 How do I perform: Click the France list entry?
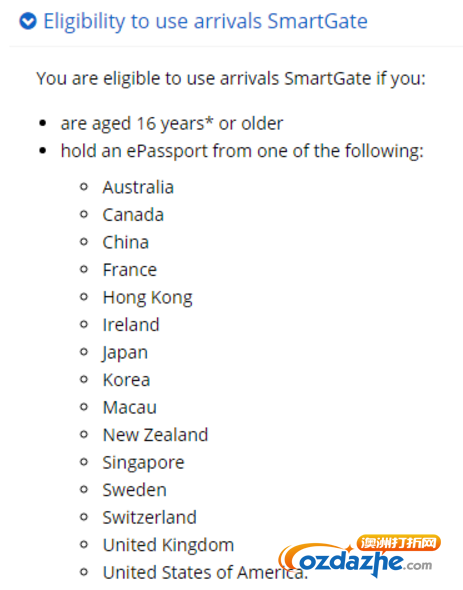130,270
